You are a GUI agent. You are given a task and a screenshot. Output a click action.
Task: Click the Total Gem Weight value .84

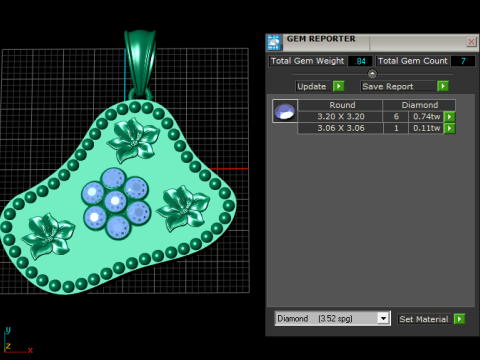click(360, 61)
